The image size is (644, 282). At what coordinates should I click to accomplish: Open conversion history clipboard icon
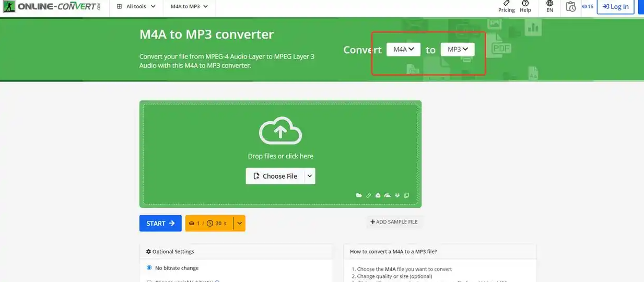(571, 7)
